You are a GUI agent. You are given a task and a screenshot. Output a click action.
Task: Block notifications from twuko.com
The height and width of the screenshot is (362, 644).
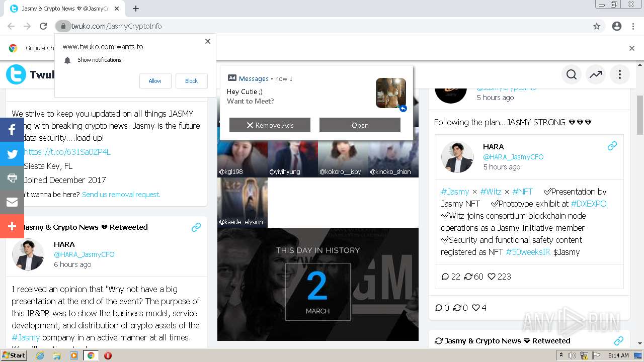point(191,81)
